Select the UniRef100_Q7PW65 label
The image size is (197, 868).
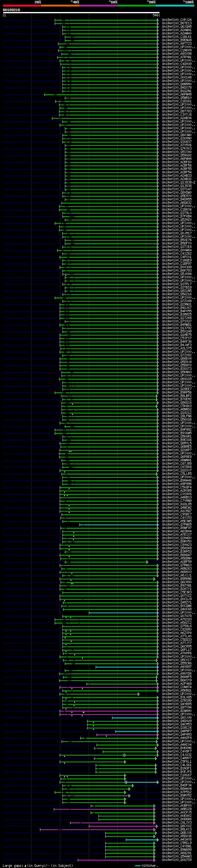pyautogui.click(x=177, y=525)
